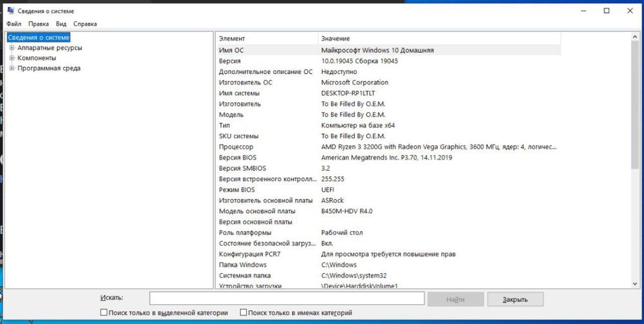Click the scrollbar up arrow
This screenshot has width=644, height=324.
[x=635, y=37]
